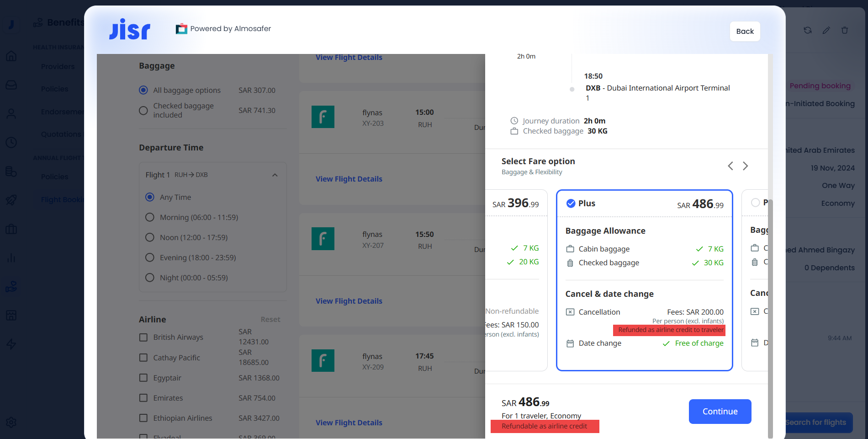The height and width of the screenshot is (439, 868).
Task: Check the Emirates airline filter
Action: pyautogui.click(x=143, y=398)
